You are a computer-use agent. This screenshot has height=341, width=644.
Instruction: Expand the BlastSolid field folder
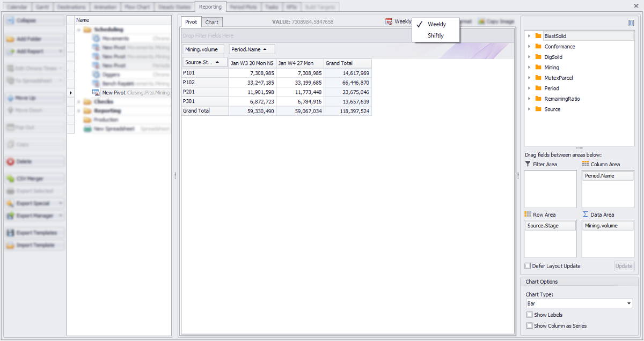pyautogui.click(x=529, y=36)
